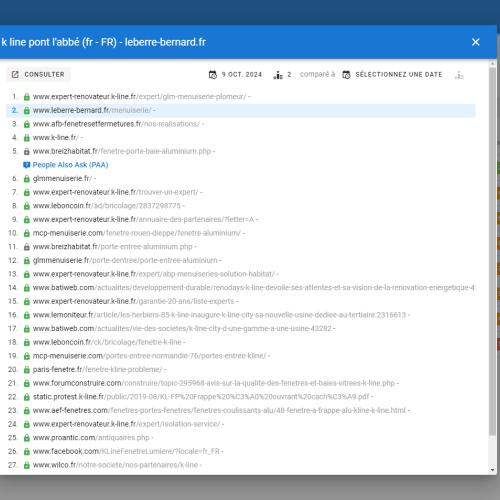500x500 pixels.
Task: Open breizhabitat.fr fenetre-porte-baie-aluminium.php link
Action: (122, 151)
